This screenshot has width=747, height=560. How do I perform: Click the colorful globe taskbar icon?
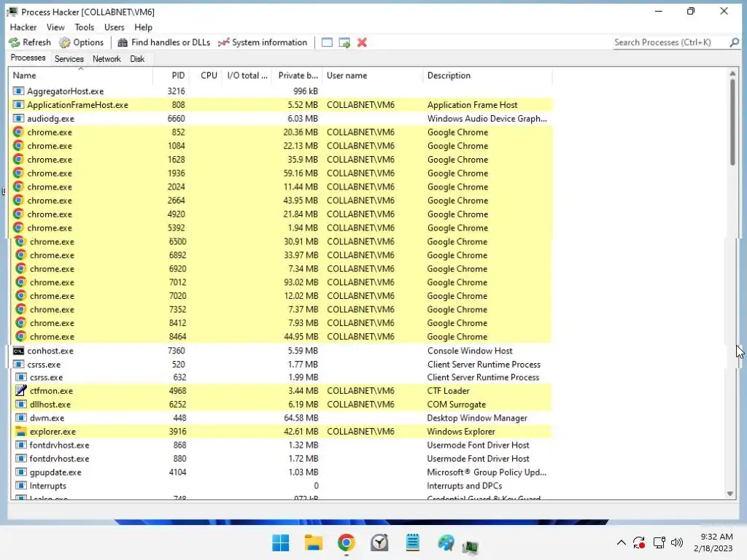click(x=446, y=542)
